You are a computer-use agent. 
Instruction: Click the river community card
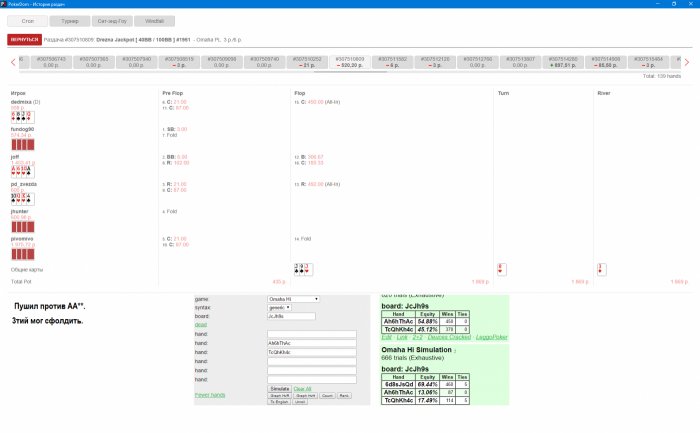click(x=602, y=269)
